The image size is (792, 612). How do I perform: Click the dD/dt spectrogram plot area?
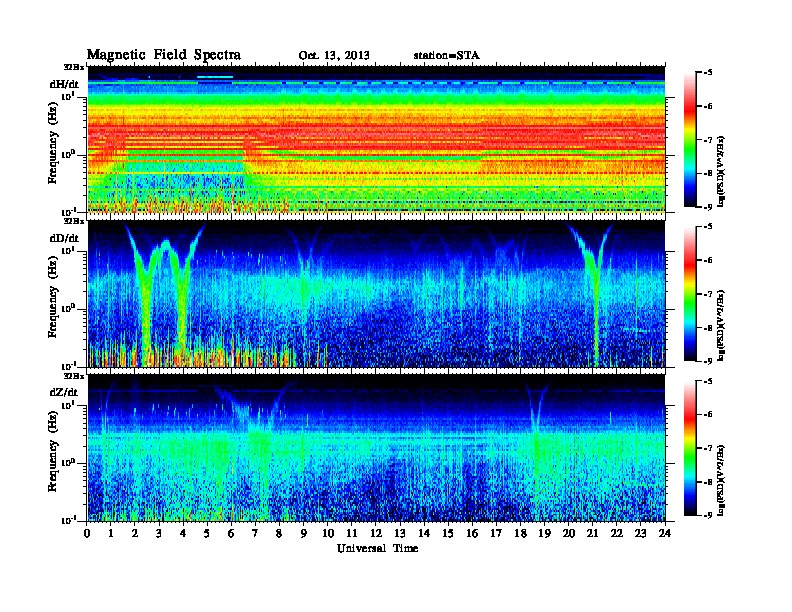tap(376, 294)
